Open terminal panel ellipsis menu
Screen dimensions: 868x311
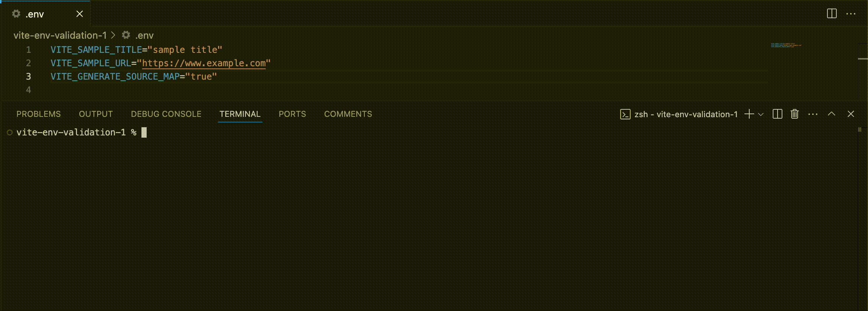813,114
